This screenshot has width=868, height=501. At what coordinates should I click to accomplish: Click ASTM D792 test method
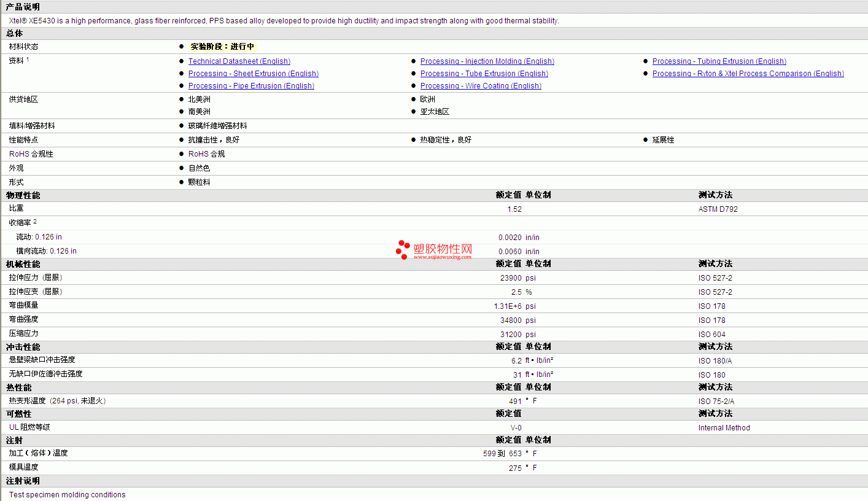718,209
